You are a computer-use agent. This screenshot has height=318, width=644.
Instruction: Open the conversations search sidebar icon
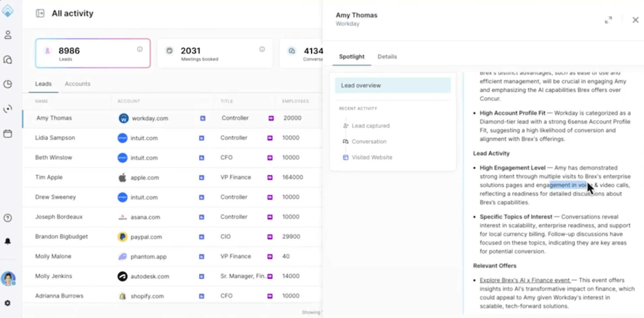pos(8,60)
